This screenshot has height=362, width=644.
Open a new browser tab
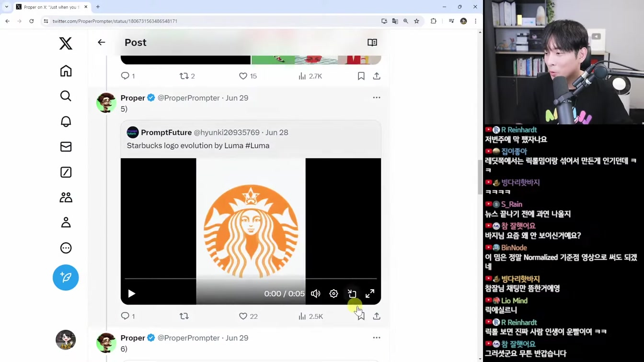[x=98, y=7]
